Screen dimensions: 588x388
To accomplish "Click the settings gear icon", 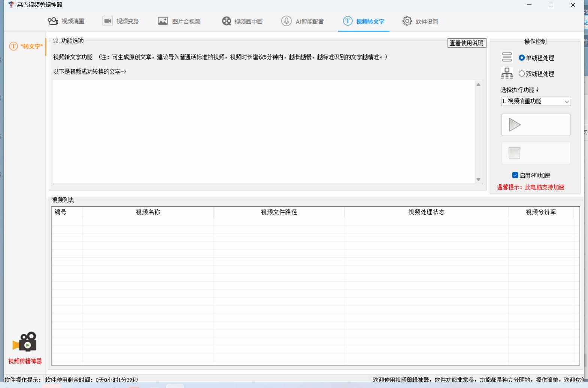I will click(407, 21).
